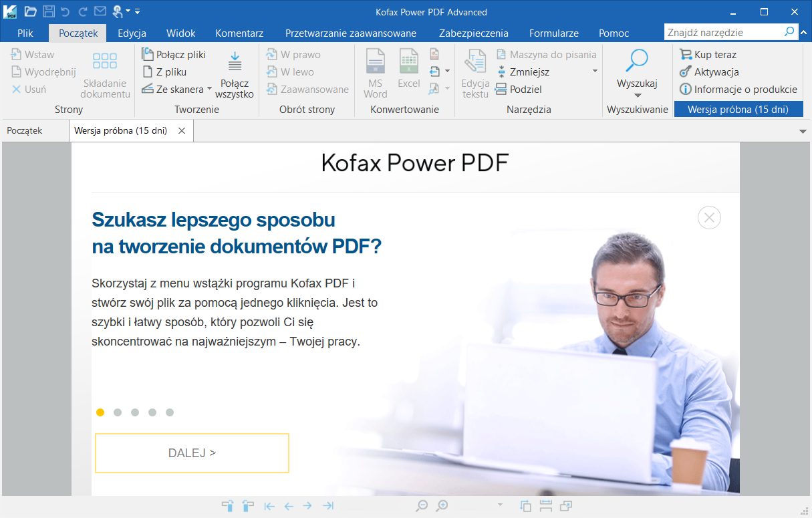
Task: Click the Undo arrow in the title bar
Action: pos(65,11)
